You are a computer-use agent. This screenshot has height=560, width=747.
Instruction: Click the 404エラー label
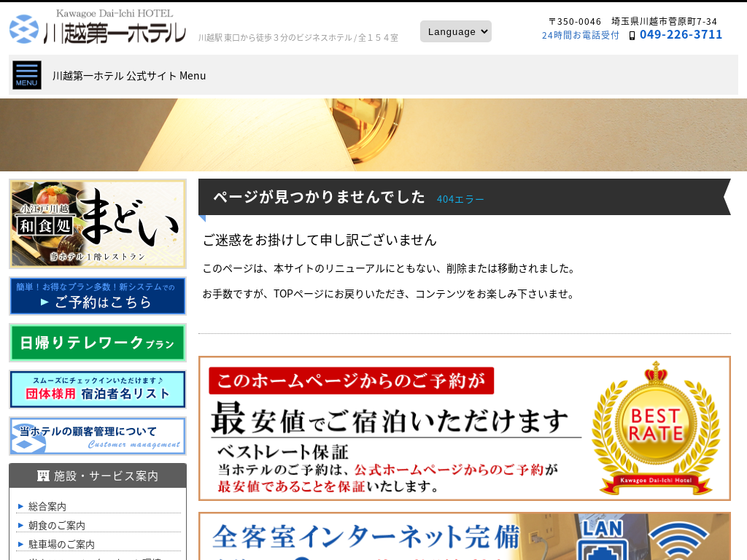(x=460, y=200)
